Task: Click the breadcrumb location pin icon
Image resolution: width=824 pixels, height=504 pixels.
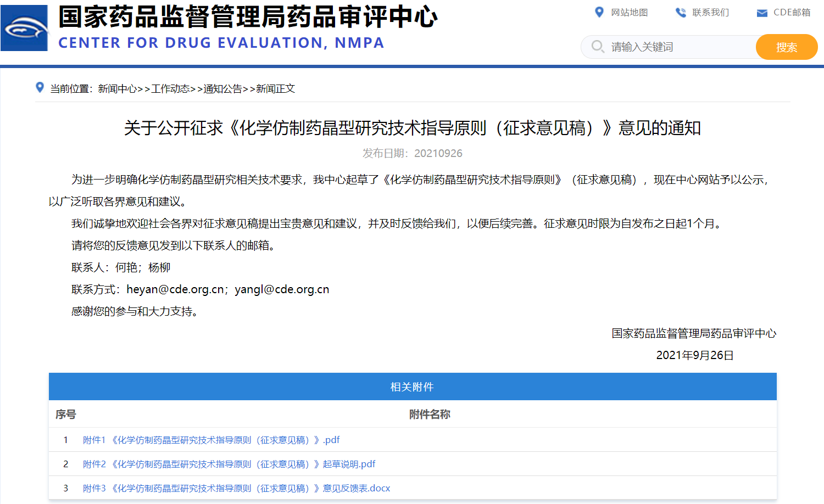Action: tap(40, 87)
